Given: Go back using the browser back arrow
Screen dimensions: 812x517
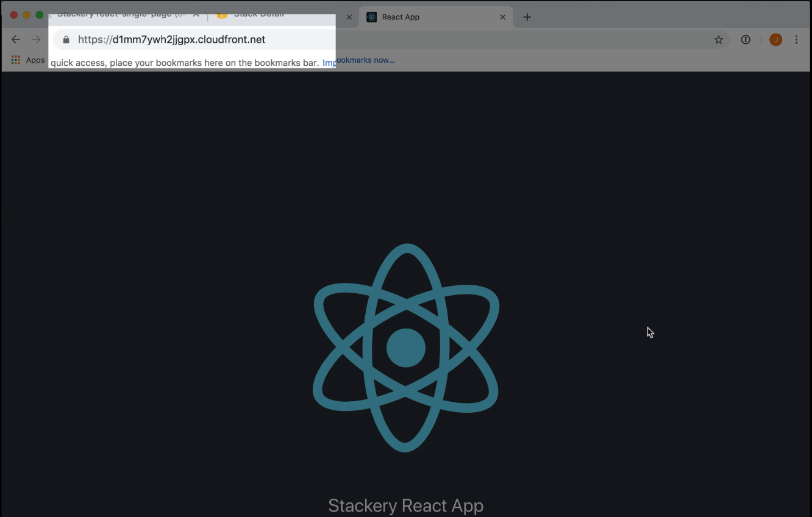Looking at the screenshot, I should 16,40.
